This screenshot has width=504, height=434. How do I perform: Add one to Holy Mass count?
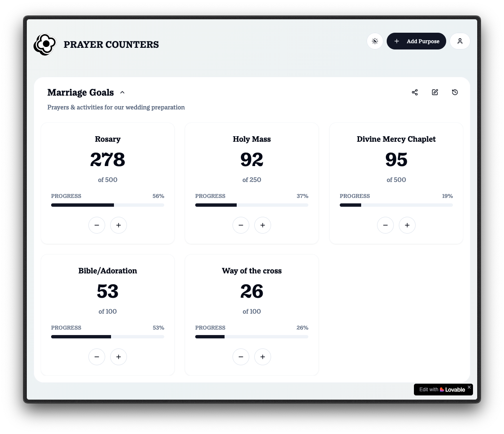tap(263, 225)
